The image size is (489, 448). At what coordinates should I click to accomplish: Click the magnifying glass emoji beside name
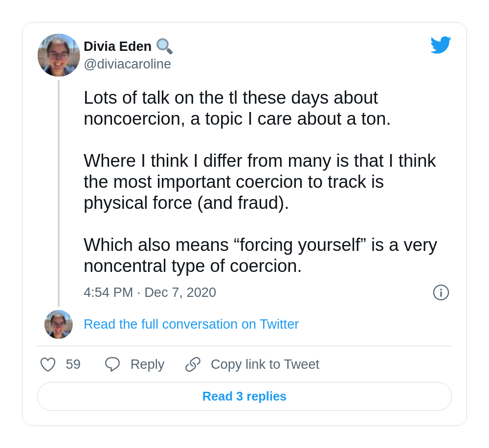[x=164, y=46]
